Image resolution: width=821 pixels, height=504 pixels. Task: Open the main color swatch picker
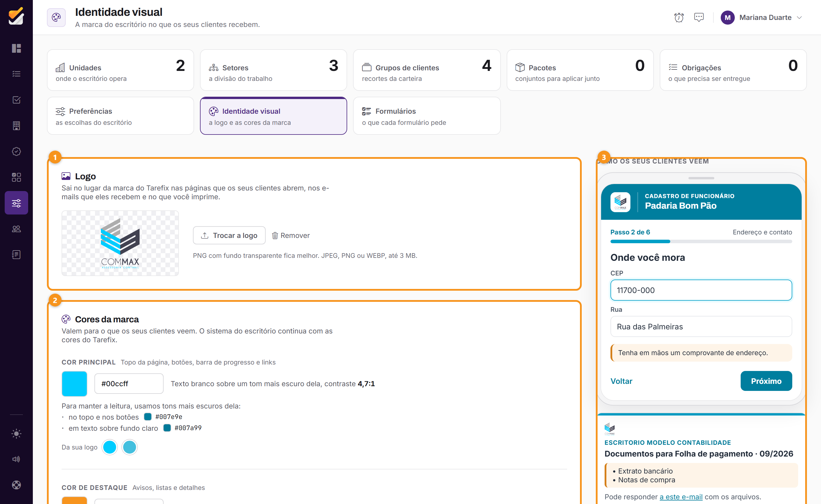tap(74, 384)
